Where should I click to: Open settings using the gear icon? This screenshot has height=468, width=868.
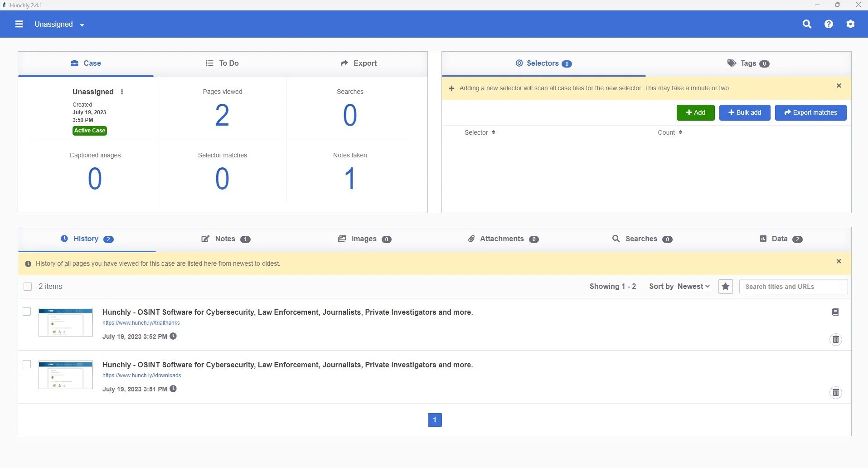(x=851, y=24)
